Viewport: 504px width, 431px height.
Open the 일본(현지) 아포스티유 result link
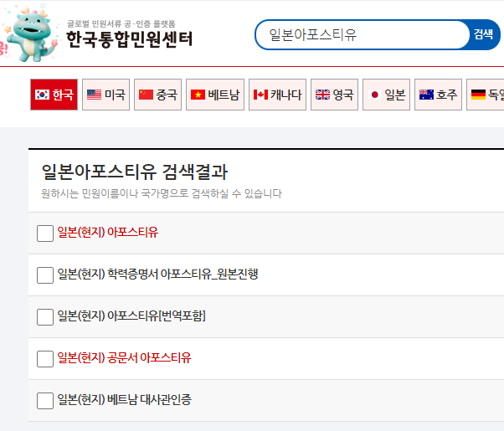click(x=108, y=232)
